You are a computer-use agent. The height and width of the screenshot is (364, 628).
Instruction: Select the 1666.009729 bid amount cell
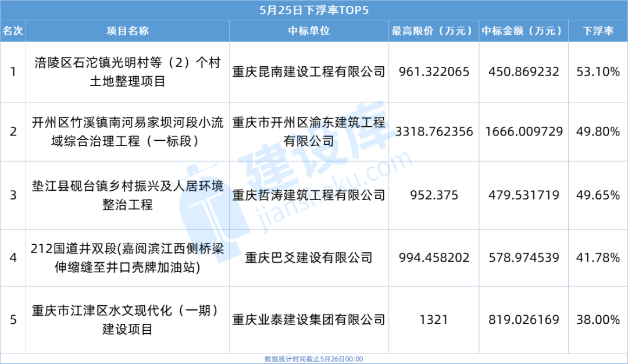click(x=522, y=131)
